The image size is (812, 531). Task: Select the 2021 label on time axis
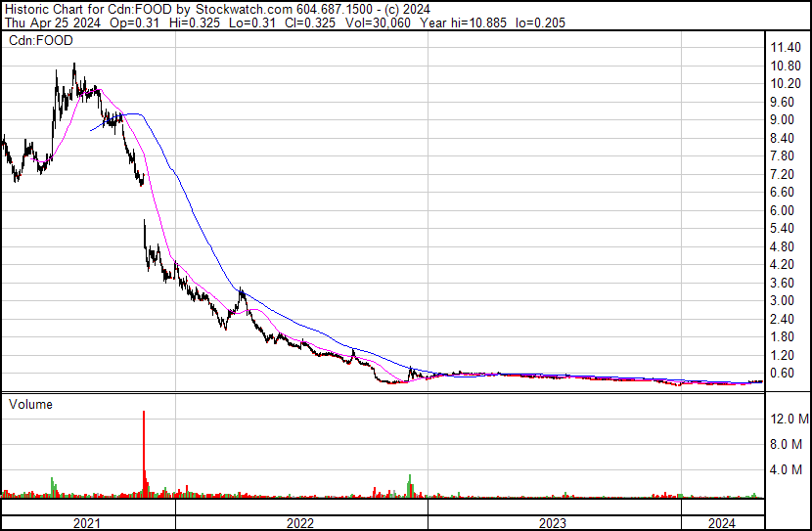(88, 523)
